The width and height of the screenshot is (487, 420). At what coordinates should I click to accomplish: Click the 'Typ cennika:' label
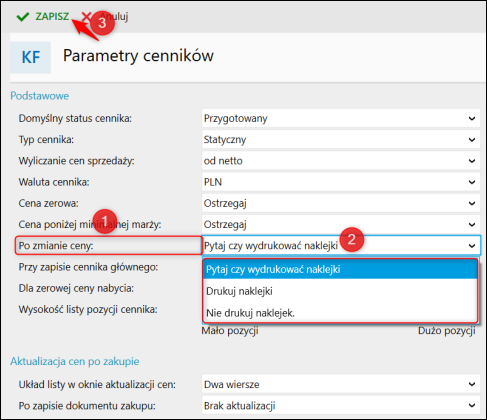[x=46, y=139]
